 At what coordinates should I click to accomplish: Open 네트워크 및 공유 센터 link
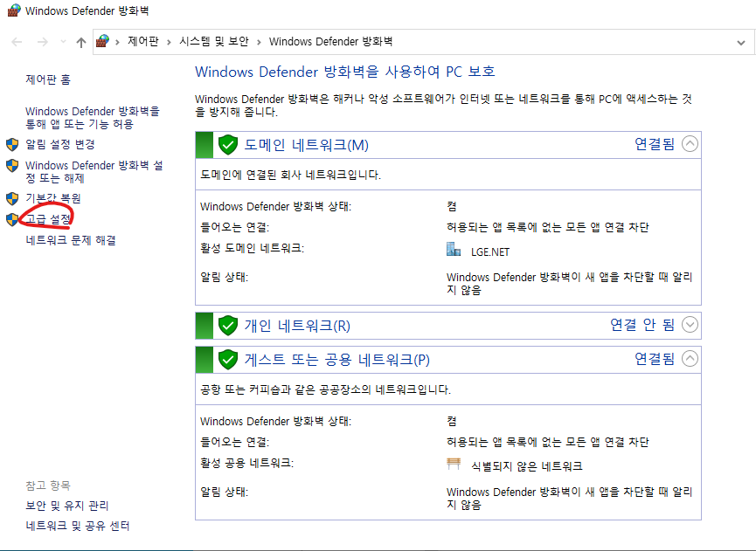click(x=78, y=526)
